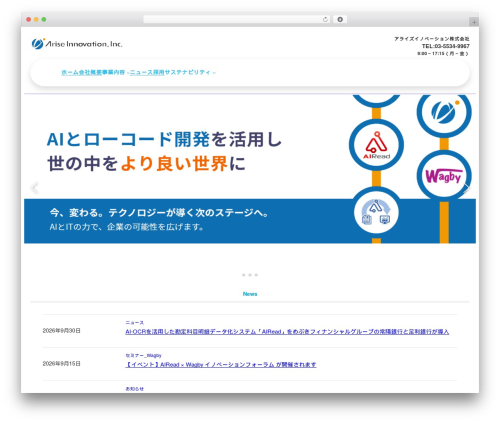This screenshot has width=500, height=423.
Task: Click the セミナー_Wagby category label
Action: click(x=143, y=355)
